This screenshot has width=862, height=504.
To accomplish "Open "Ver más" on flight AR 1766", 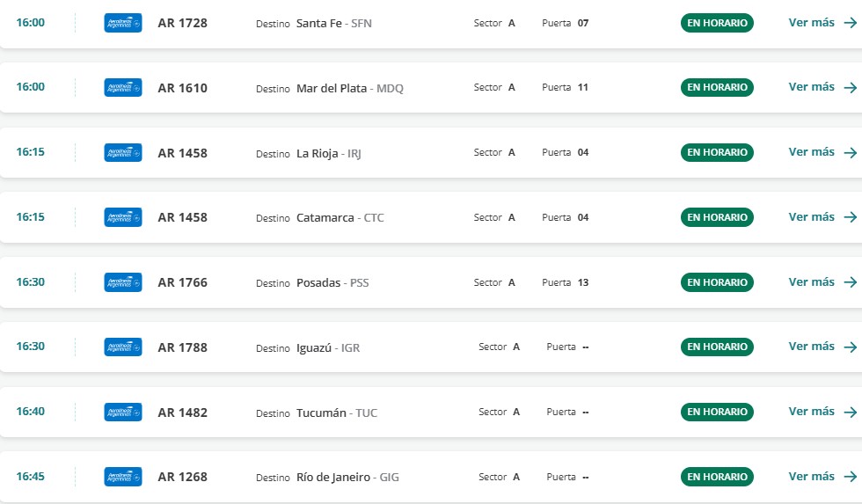I will click(811, 282).
